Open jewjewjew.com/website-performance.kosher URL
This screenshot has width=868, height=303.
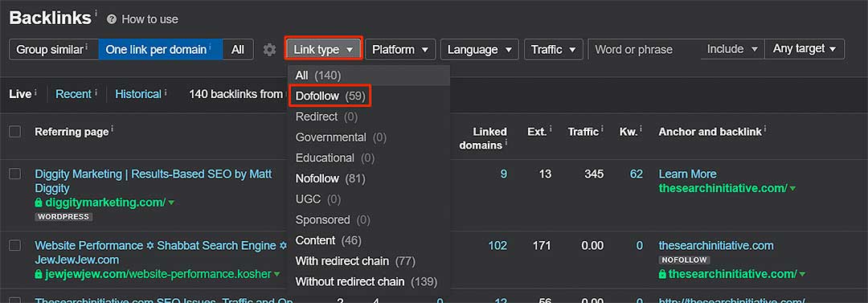tap(158, 274)
